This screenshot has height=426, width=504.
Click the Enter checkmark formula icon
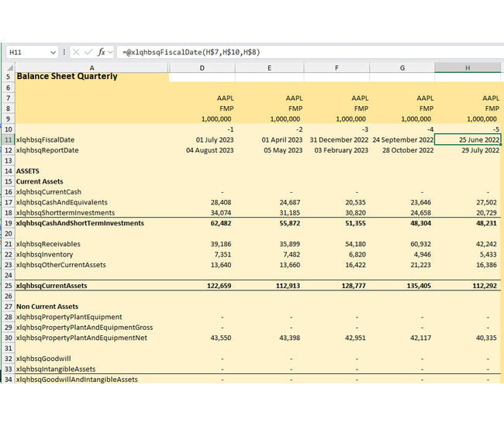pyautogui.click(x=88, y=52)
